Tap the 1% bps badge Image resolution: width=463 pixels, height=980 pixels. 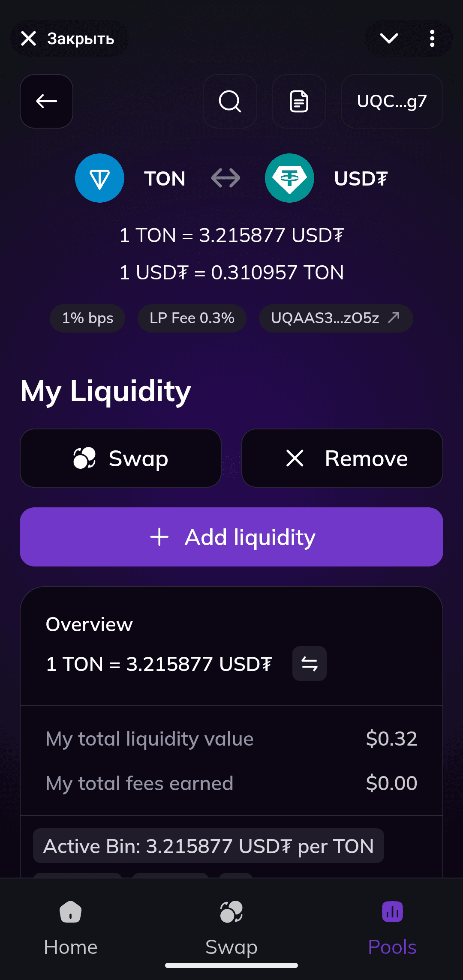(x=87, y=318)
